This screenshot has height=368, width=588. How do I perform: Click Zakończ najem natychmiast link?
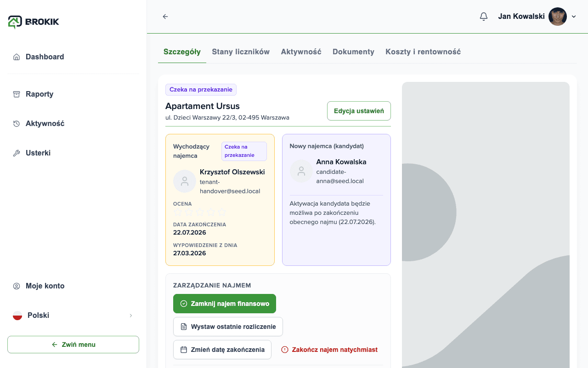(x=329, y=350)
